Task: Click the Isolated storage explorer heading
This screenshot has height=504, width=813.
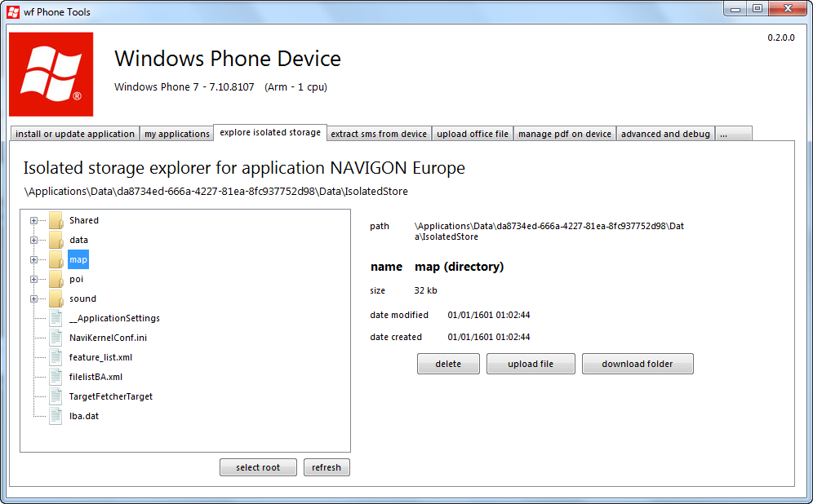Action: click(x=244, y=168)
